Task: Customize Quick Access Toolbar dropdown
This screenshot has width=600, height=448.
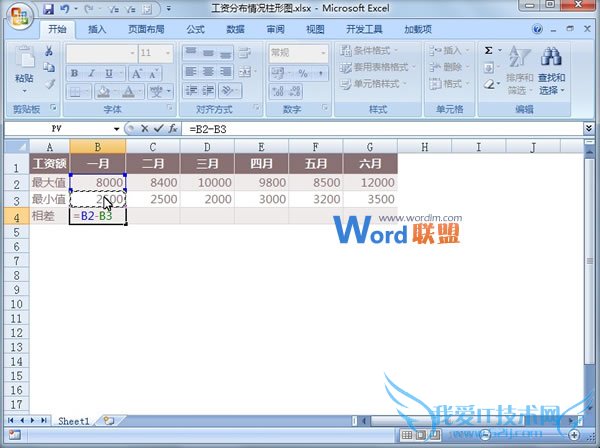Action: point(169,9)
